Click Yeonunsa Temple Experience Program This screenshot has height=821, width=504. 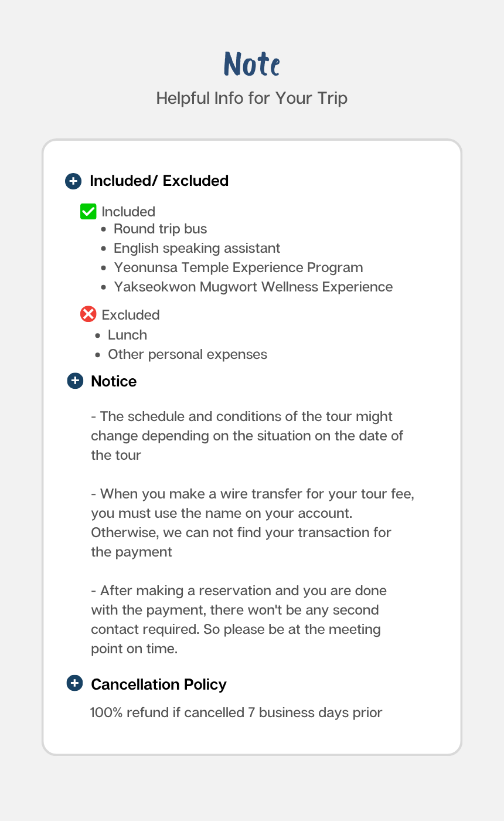click(239, 267)
